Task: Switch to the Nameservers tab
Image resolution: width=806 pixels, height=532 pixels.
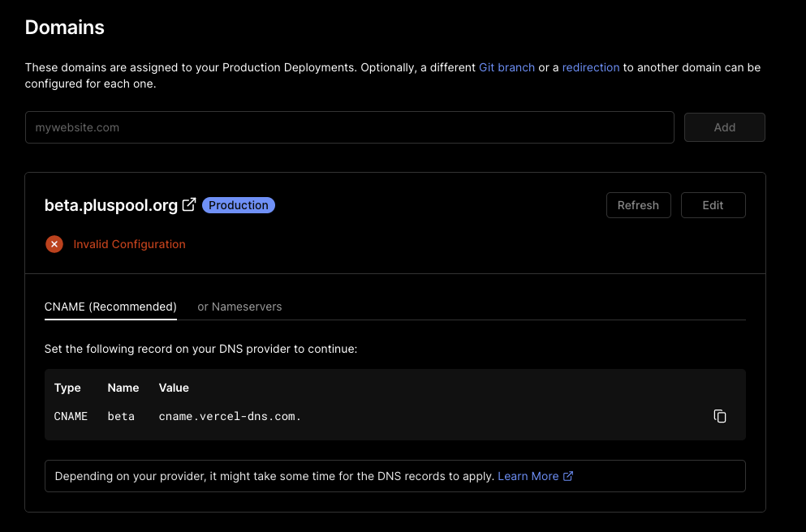Action: [x=239, y=307]
